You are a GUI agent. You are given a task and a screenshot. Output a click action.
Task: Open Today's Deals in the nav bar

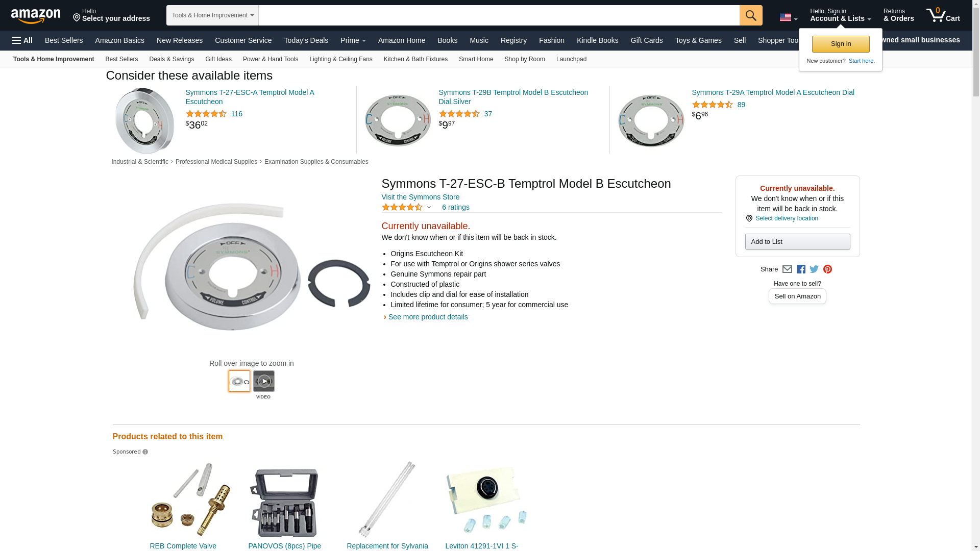(x=306, y=40)
